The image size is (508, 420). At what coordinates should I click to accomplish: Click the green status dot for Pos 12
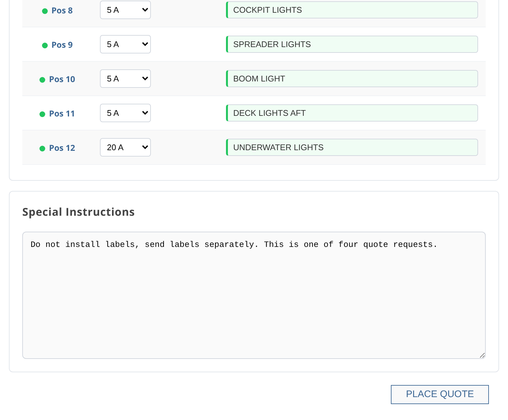pos(42,149)
